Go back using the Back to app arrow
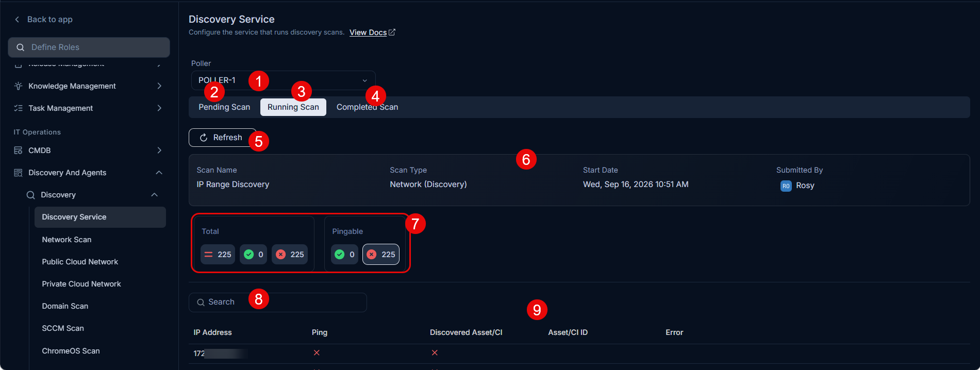 (x=17, y=19)
